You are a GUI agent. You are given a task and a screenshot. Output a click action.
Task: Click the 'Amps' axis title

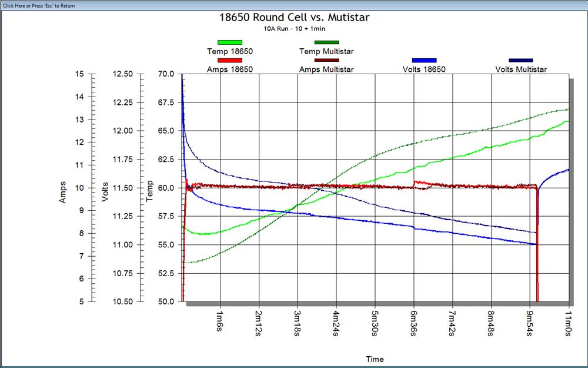tap(63, 193)
